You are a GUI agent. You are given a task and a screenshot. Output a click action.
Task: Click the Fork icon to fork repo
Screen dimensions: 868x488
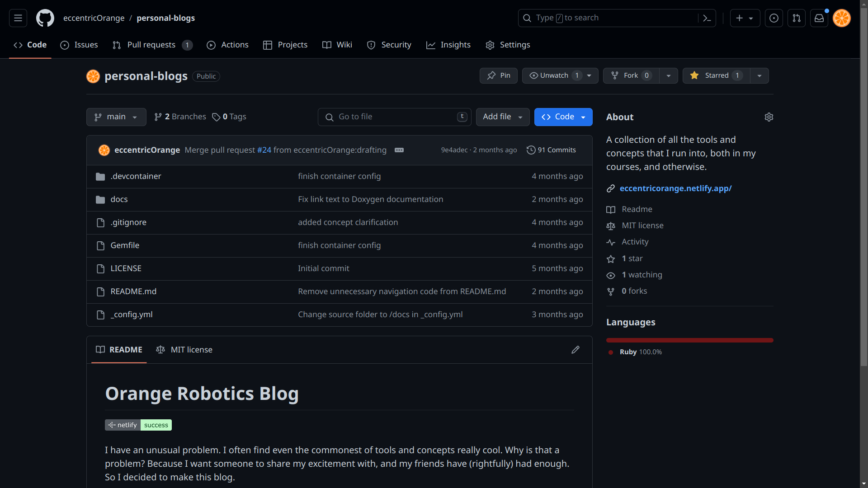[x=615, y=75]
